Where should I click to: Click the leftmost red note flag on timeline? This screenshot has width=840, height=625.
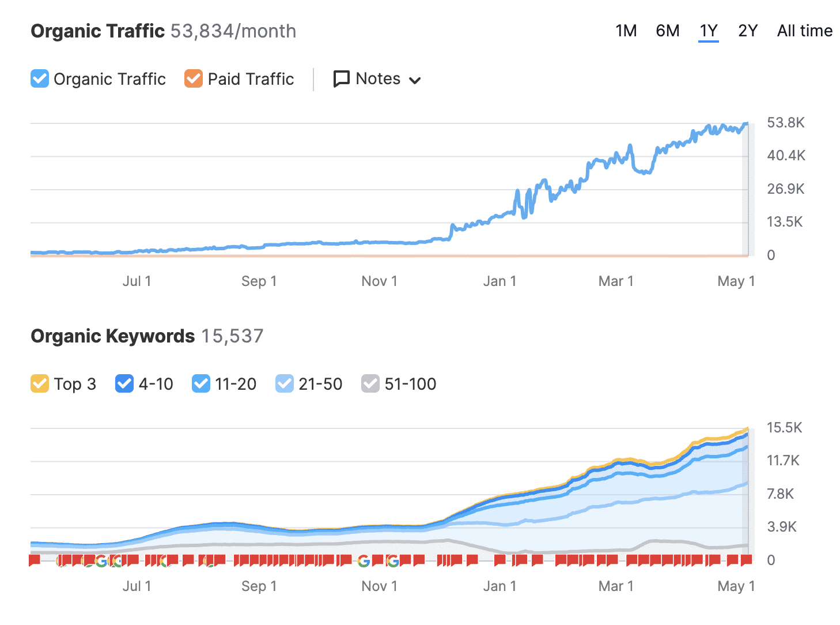coord(35,560)
